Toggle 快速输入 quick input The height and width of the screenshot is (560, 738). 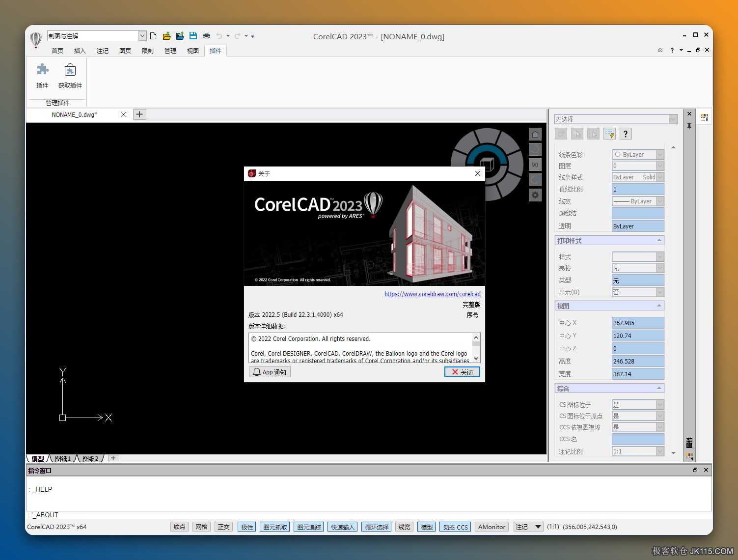click(x=342, y=527)
